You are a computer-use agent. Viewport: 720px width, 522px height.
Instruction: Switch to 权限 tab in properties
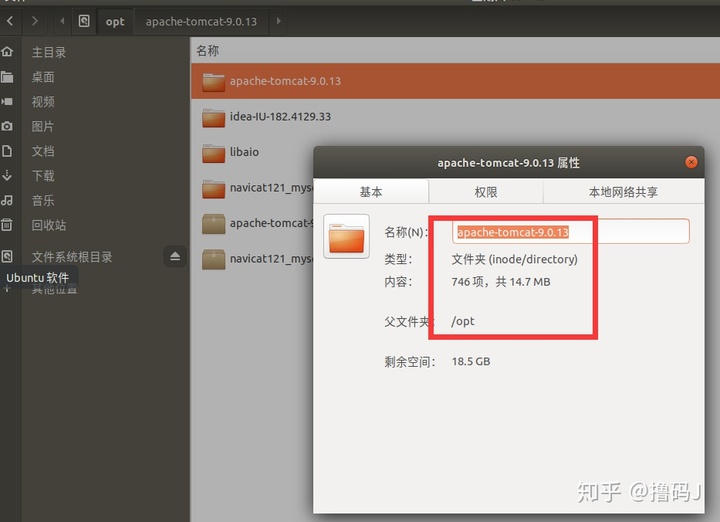point(486,191)
